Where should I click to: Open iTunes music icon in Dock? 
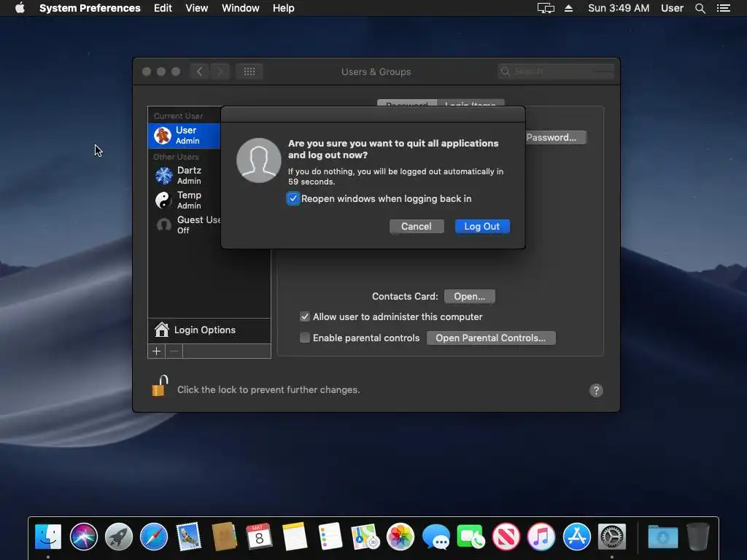pyautogui.click(x=541, y=537)
